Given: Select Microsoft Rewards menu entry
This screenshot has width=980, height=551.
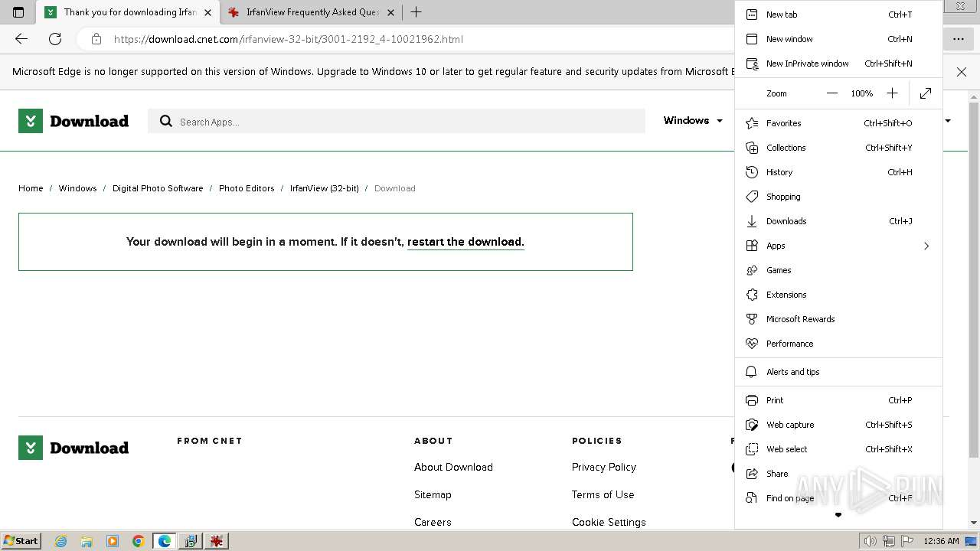Looking at the screenshot, I should (x=838, y=319).
